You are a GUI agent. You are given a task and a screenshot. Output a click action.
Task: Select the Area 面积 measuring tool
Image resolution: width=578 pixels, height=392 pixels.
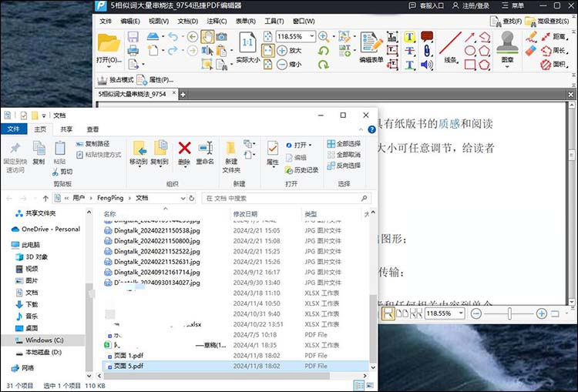point(554,65)
